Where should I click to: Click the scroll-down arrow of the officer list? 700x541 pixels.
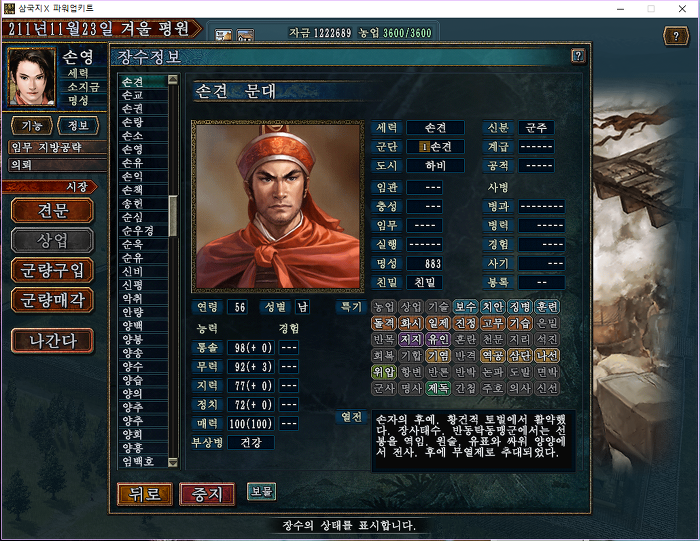click(173, 462)
